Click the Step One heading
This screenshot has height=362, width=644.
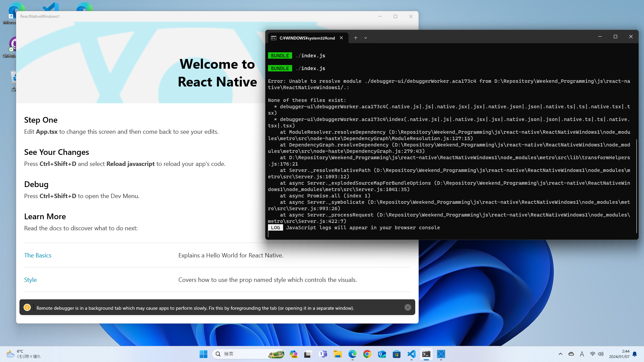click(x=41, y=120)
